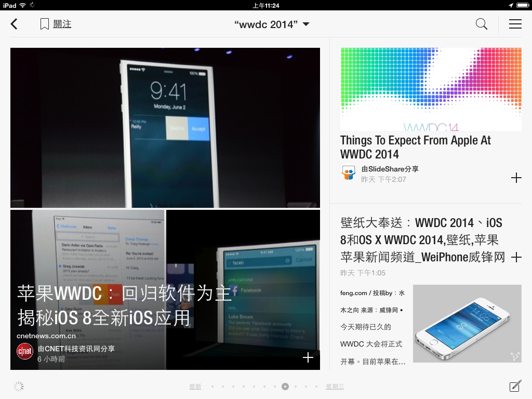
Task: Tap the refresh spinner icon at bottom left
Action: coord(19,387)
